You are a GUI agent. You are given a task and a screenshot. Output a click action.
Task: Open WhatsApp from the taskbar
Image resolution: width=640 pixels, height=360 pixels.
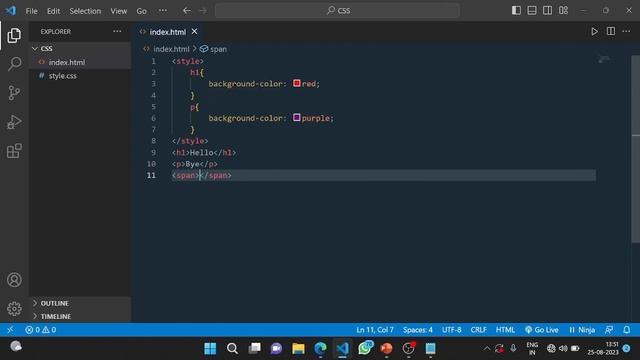(364, 348)
